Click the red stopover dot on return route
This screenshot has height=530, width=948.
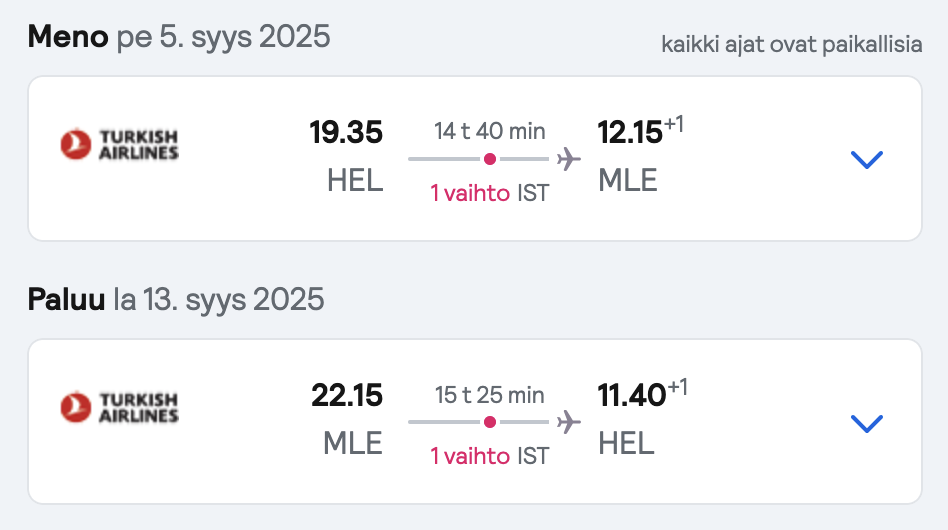click(x=490, y=422)
